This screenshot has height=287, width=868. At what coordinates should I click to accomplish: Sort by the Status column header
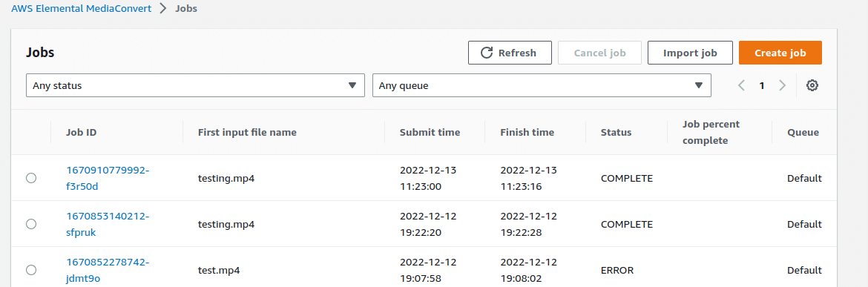coord(616,133)
